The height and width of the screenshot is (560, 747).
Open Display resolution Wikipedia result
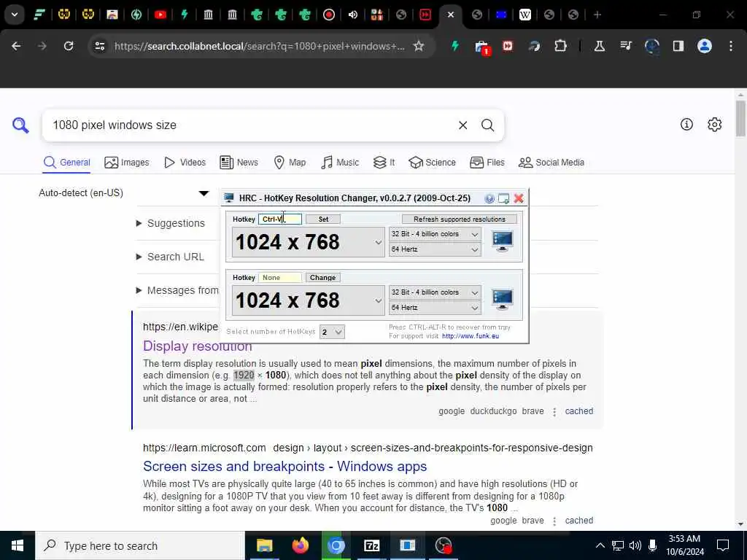[197, 346]
